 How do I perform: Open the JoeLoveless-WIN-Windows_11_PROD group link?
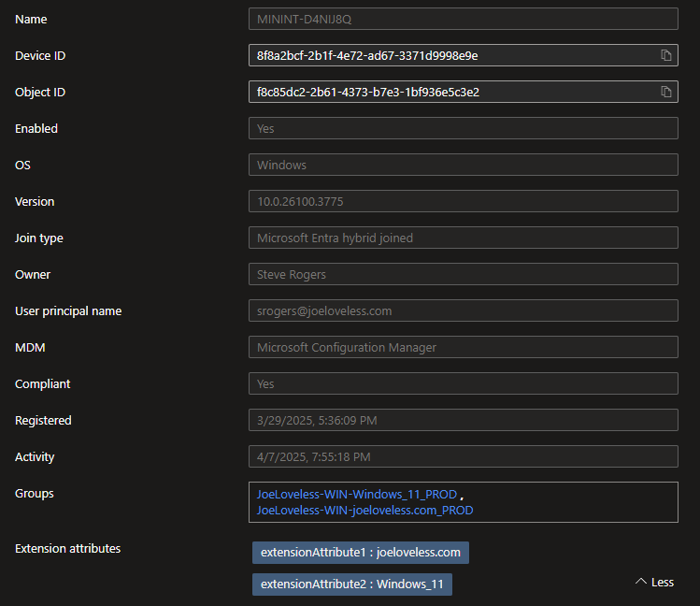357,494
